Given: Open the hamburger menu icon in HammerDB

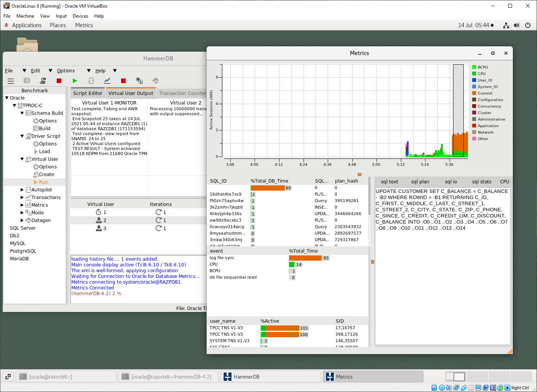Looking at the screenshot, I should pos(11,81).
